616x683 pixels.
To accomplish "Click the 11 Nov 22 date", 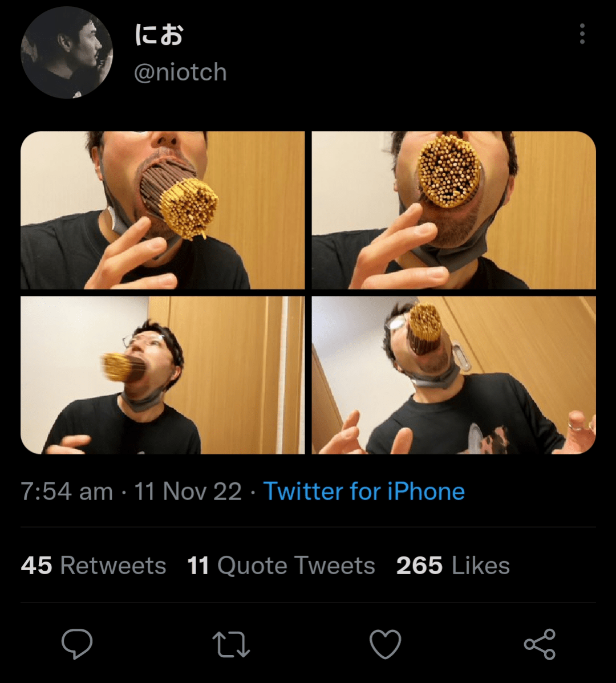I will 188,491.
